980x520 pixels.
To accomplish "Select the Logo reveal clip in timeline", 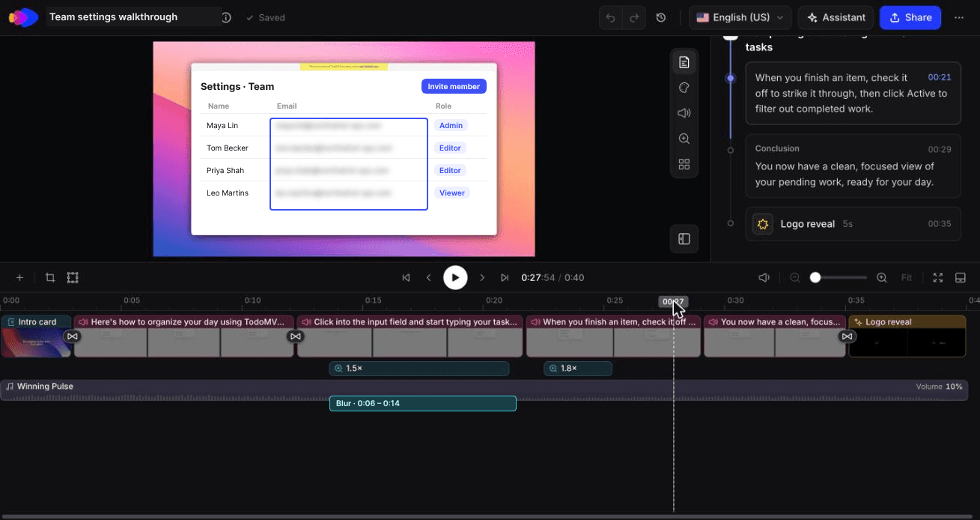I will (x=907, y=336).
